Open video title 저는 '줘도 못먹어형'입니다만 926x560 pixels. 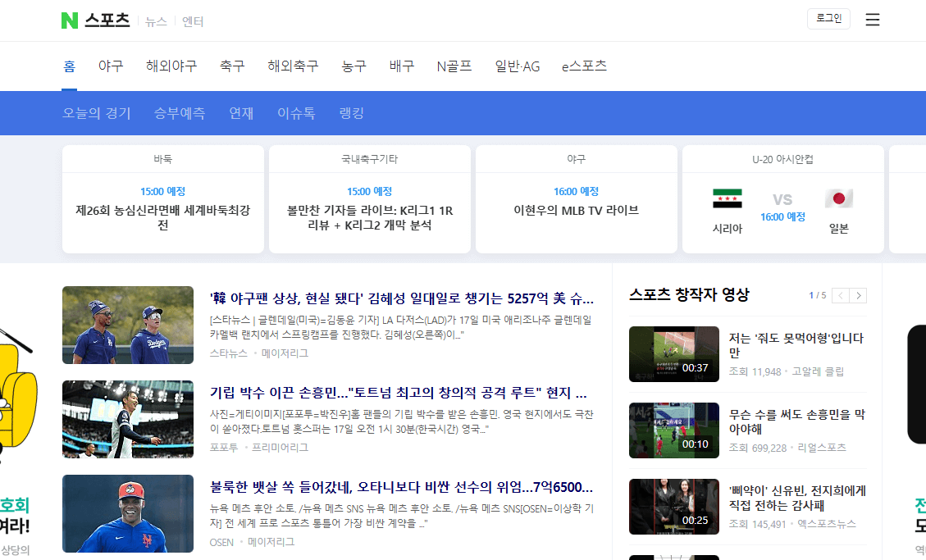click(796, 345)
